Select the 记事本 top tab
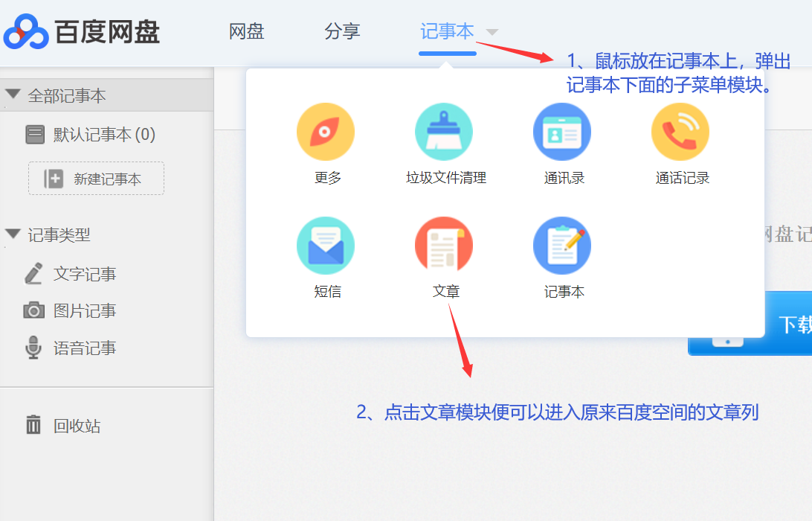 pos(447,31)
